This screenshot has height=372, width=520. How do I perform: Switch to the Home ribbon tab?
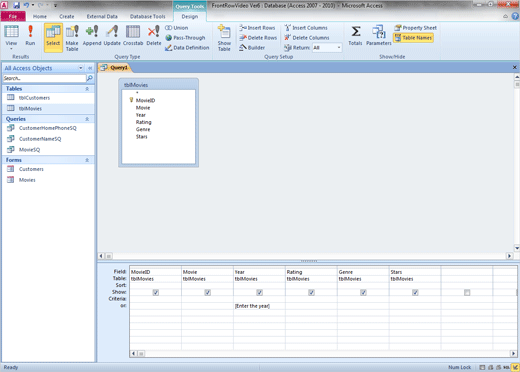pos(40,16)
